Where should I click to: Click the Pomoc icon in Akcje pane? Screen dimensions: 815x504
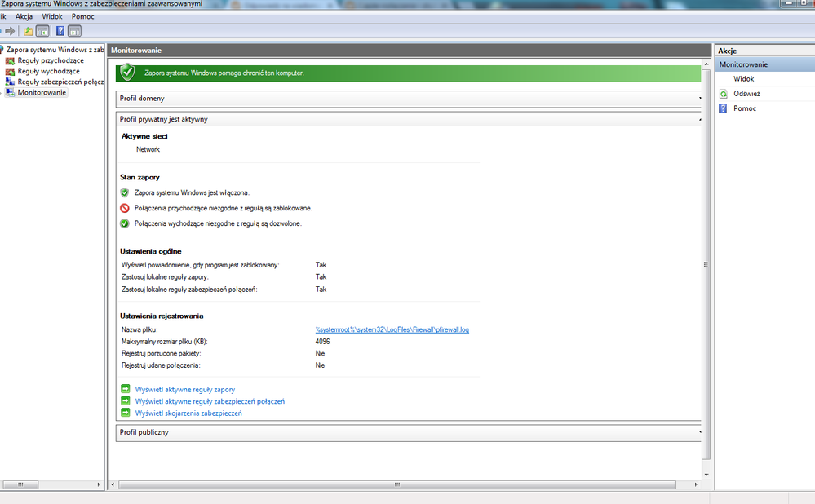pyautogui.click(x=723, y=108)
